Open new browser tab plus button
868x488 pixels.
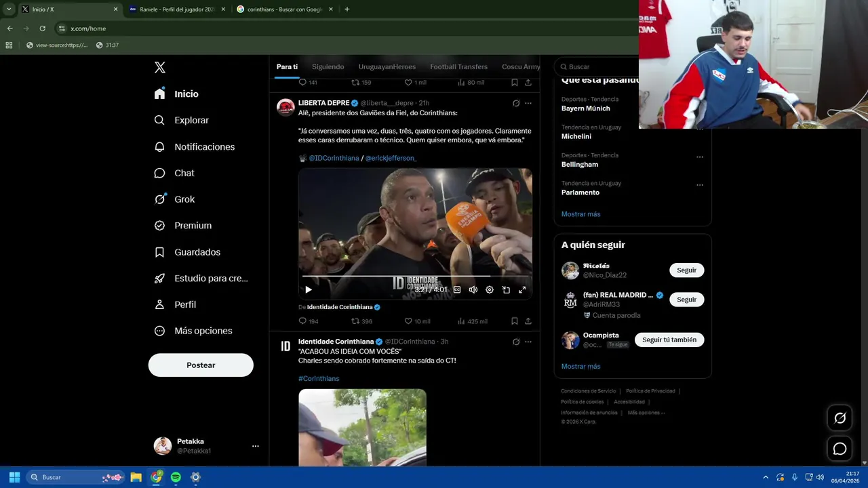[347, 9]
